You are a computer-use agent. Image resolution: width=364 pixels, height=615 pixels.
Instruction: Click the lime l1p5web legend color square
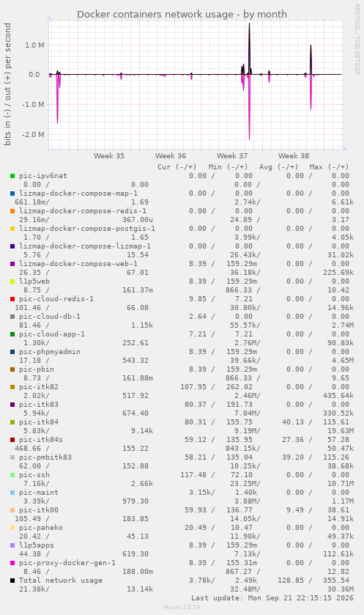[12, 281]
